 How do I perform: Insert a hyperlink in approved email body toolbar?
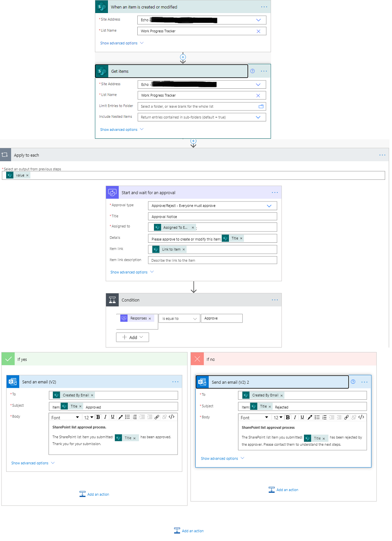click(157, 417)
